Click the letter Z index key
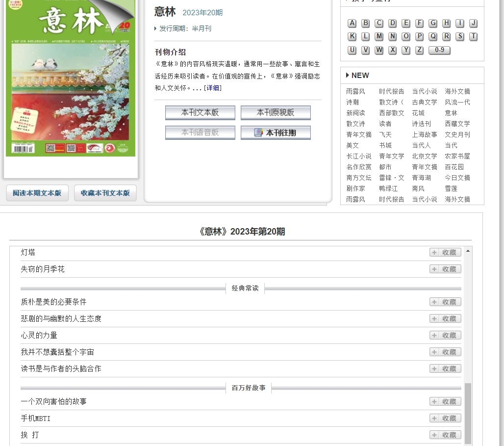Viewport: 504px width, 446px height. click(x=419, y=50)
